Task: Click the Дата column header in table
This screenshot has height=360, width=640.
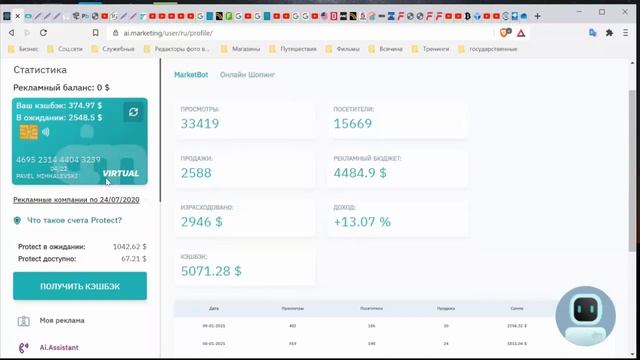Action: pos(214,309)
